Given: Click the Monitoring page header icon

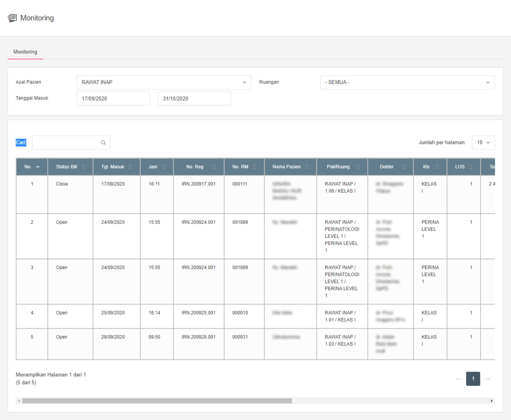Looking at the screenshot, I should (12, 18).
